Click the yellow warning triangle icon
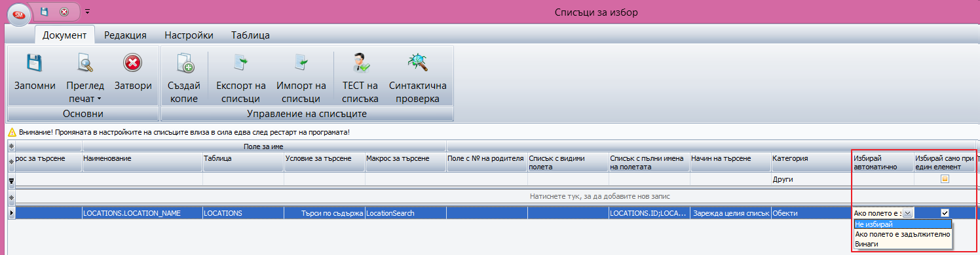 point(12,132)
